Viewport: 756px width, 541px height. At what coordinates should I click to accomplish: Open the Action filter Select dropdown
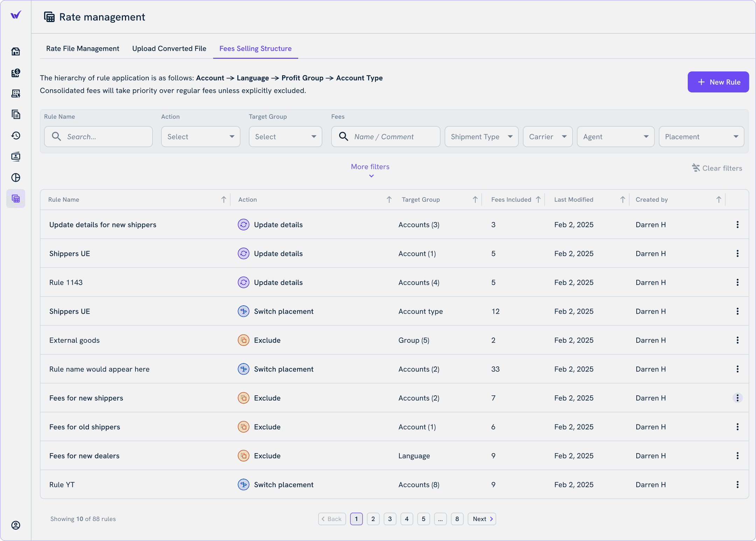click(201, 137)
